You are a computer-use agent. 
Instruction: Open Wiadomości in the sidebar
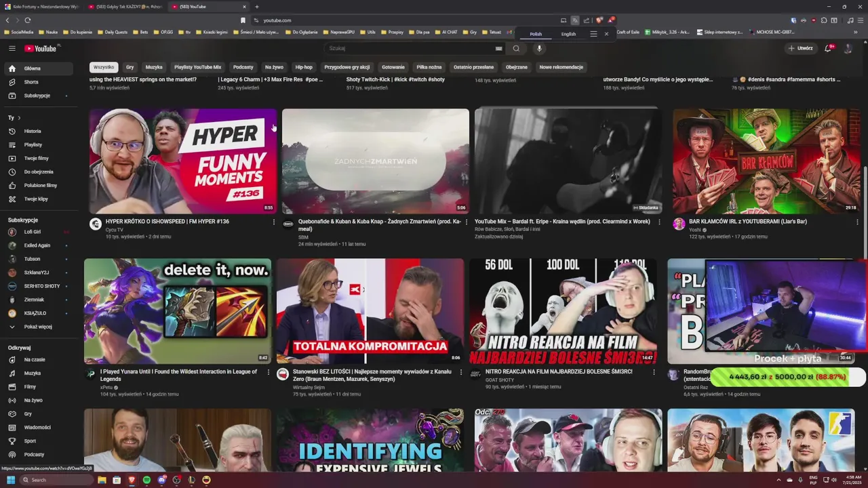click(37, 427)
